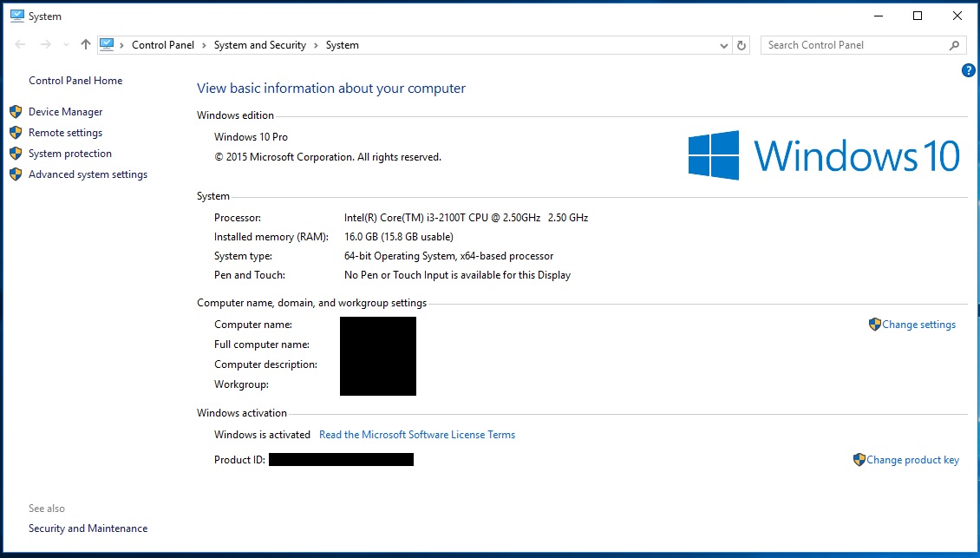This screenshot has width=980, height=558.
Task: Open System protection
Action: tap(70, 154)
